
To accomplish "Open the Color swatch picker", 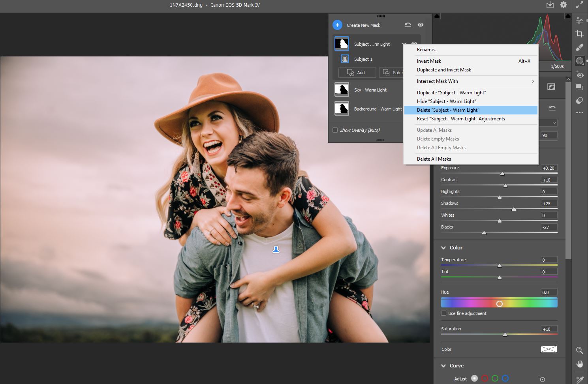I will [x=549, y=349].
